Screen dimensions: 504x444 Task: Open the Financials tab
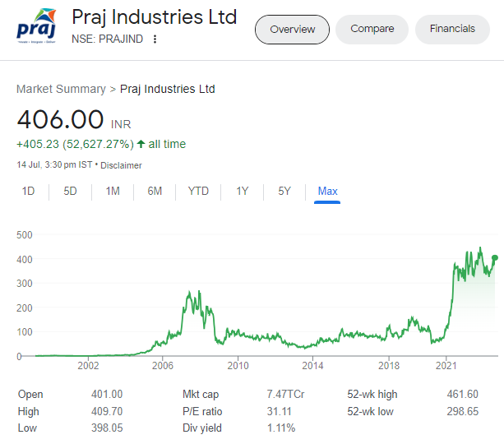(452, 29)
